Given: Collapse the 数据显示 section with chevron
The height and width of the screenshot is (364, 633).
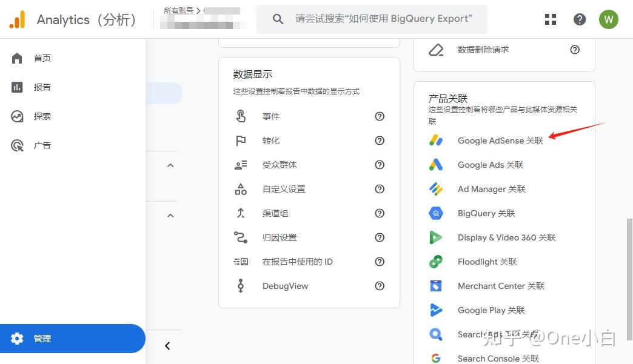Looking at the screenshot, I should [x=170, y=165].
